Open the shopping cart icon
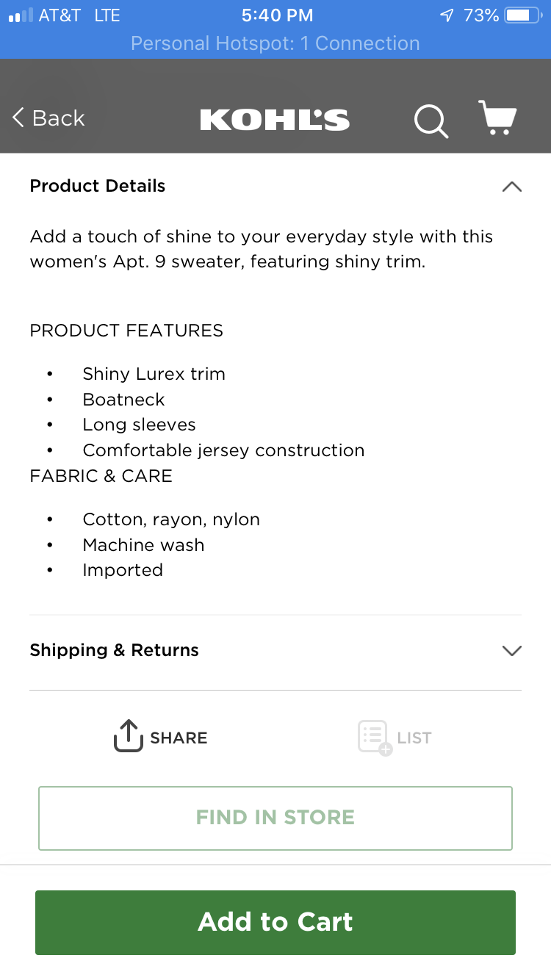 pyautogui.click(x=497, y=118)
